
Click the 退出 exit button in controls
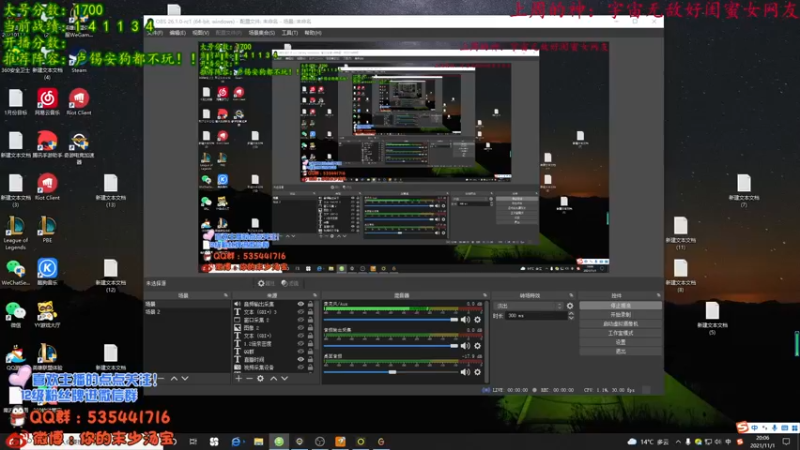pyautogui.click(x=620, y=352)
